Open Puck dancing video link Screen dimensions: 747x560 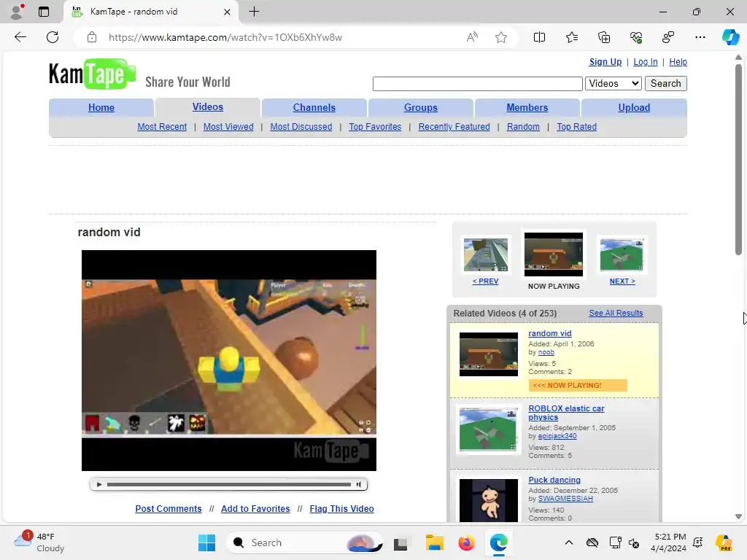click(x=554, y=480)
